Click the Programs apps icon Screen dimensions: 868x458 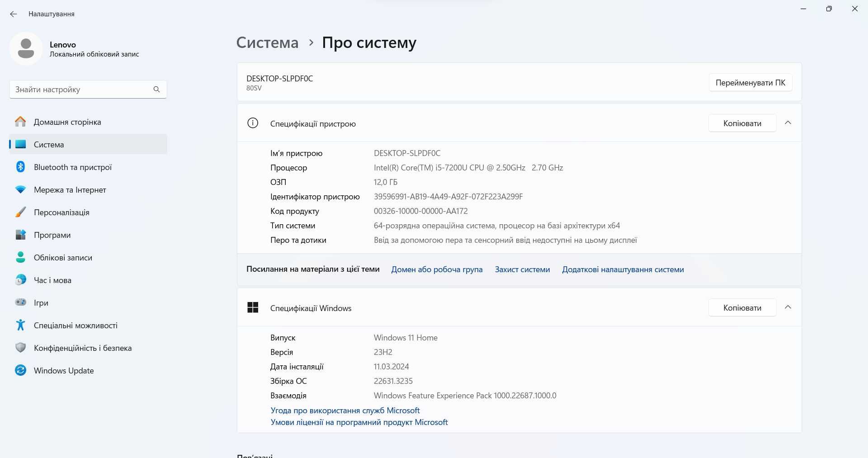tap(20, 235)
